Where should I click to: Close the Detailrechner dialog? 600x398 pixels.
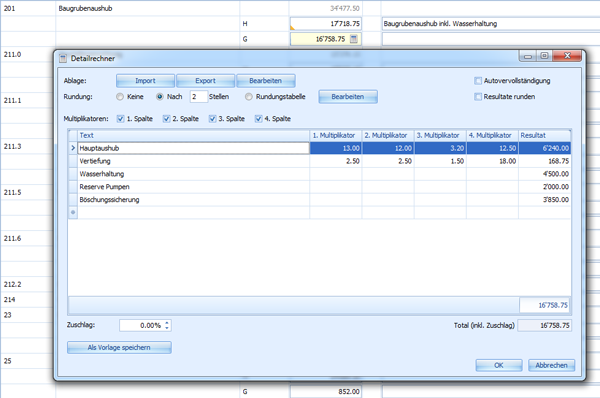567,56
